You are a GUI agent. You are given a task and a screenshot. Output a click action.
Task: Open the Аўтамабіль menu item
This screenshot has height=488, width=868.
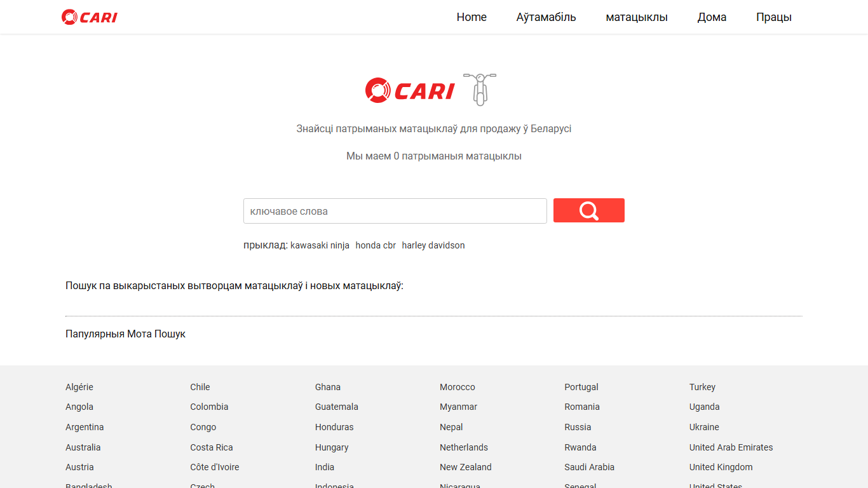(x=546, y=17)
